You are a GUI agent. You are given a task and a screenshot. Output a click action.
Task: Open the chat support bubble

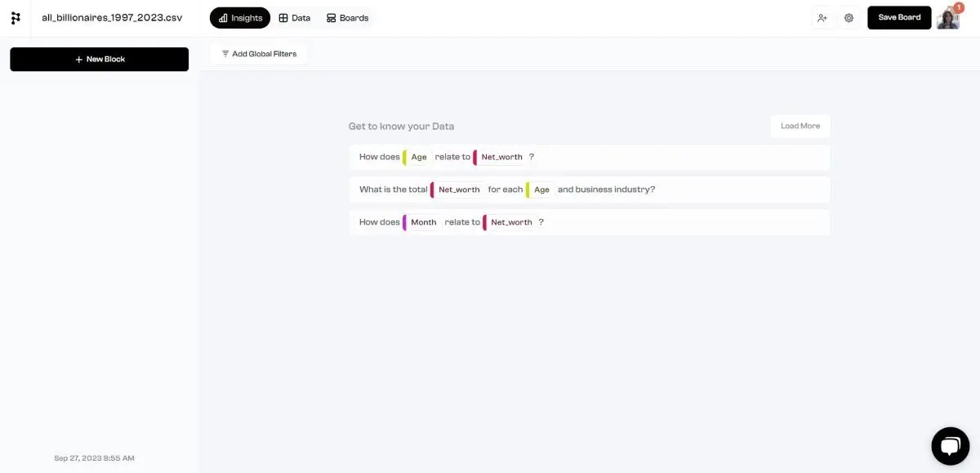[950, 445]
